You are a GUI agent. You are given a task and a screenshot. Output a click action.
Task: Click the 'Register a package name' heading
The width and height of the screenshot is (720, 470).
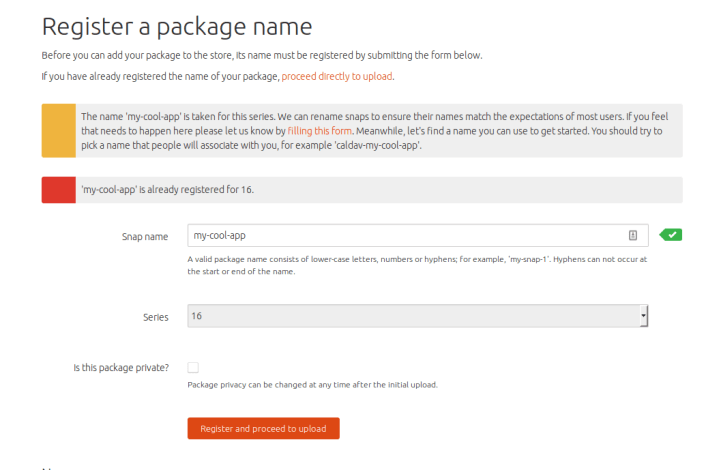coord(177,26)
